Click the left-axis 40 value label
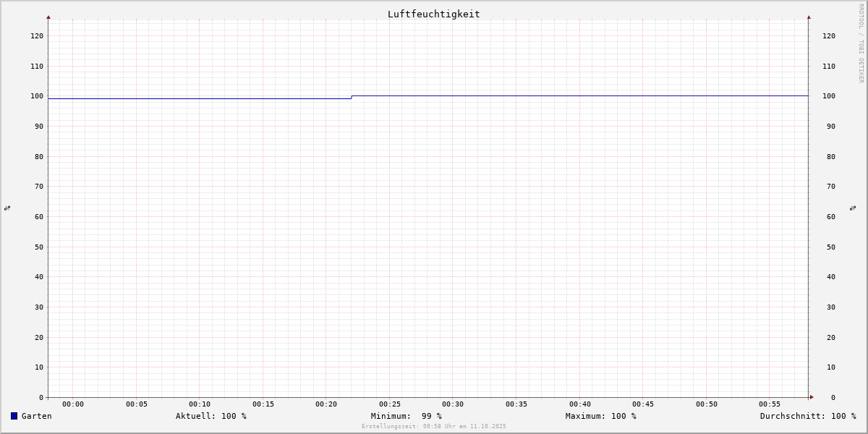Image resolution: width=868 pixels, height=434 pixels. pos(39,276)
